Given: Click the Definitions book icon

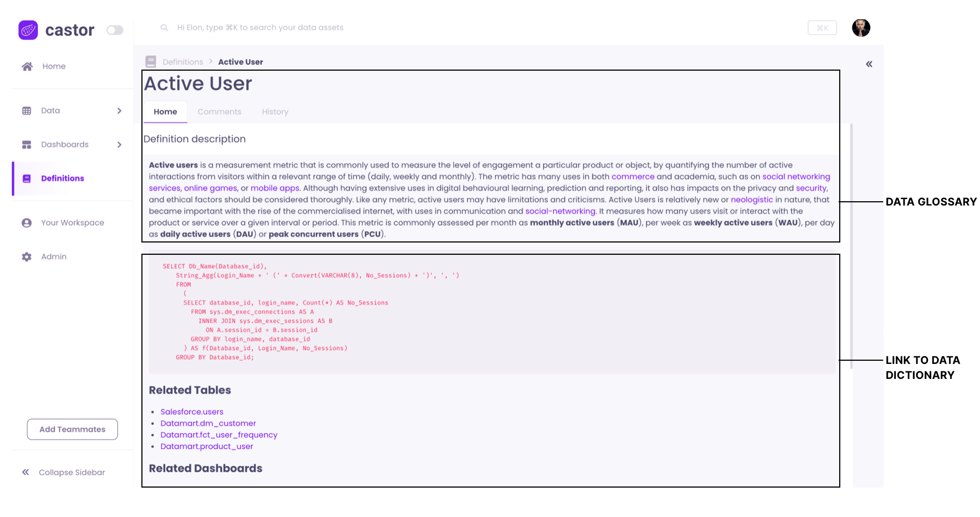Looking at the screenshot, I should pyautogui.click(x=27, y=178).
